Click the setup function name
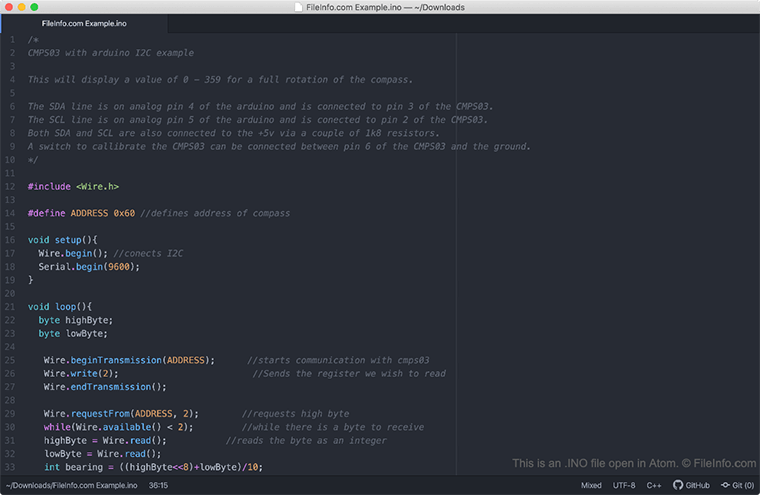760x495 pixels. pos(68,240)
